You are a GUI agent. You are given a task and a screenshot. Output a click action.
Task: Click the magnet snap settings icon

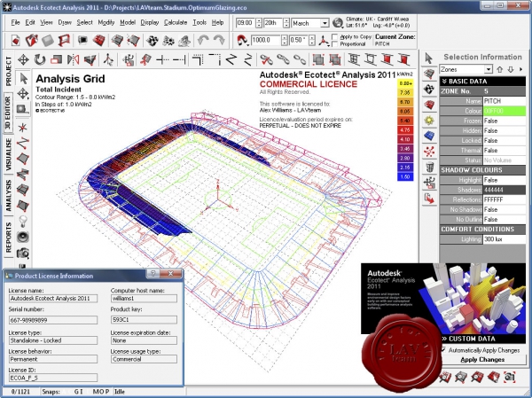point(241,41)
